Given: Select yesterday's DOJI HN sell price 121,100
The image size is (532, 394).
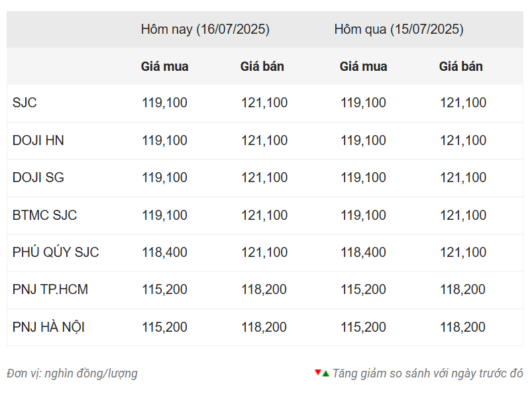Looking at the screenshot, I should pos(463,140).
